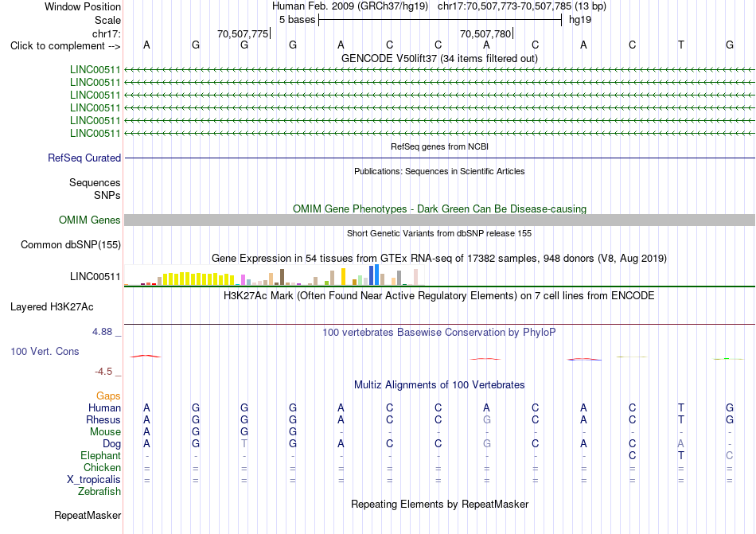Click the RefSeq Curated track label
This screenshot has width=756, height=534.
point(84,158)
